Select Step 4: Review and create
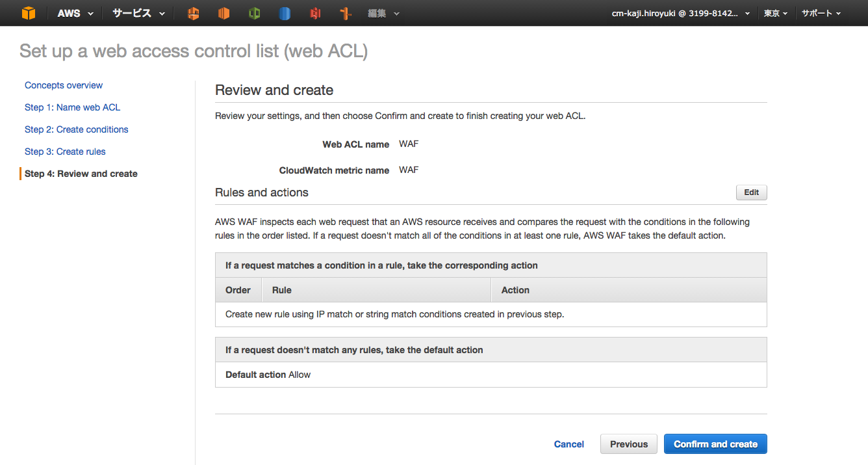 coord(81,174)
